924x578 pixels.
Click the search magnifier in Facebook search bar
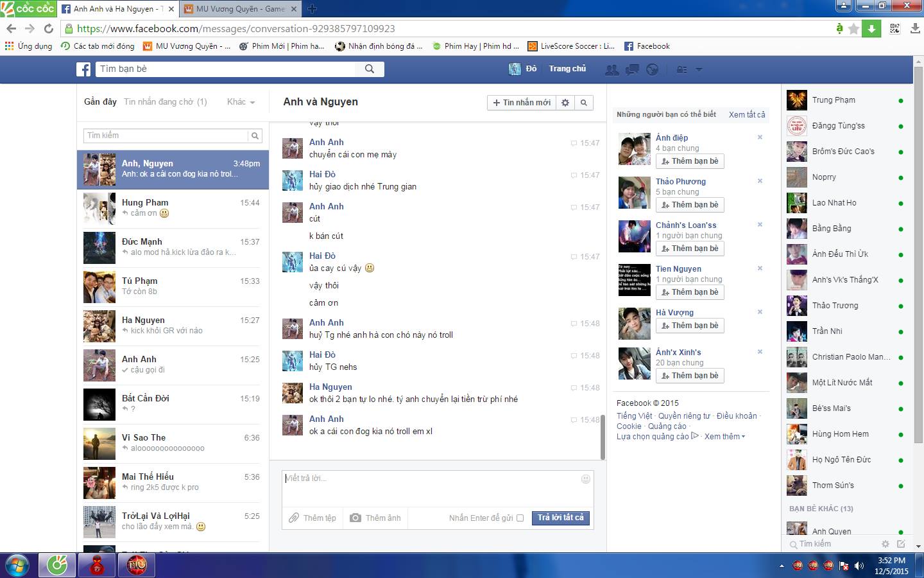point(370,69)
